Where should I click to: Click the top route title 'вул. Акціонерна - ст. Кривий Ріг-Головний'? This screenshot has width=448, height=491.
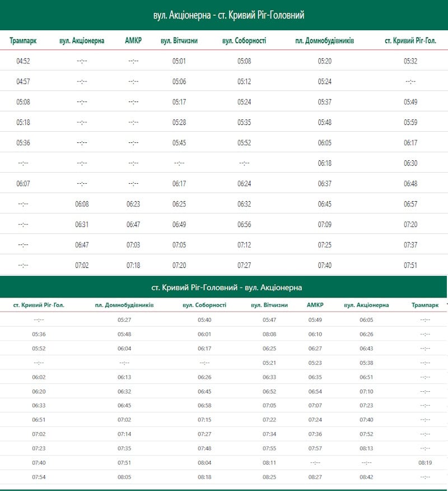(228, 15)
